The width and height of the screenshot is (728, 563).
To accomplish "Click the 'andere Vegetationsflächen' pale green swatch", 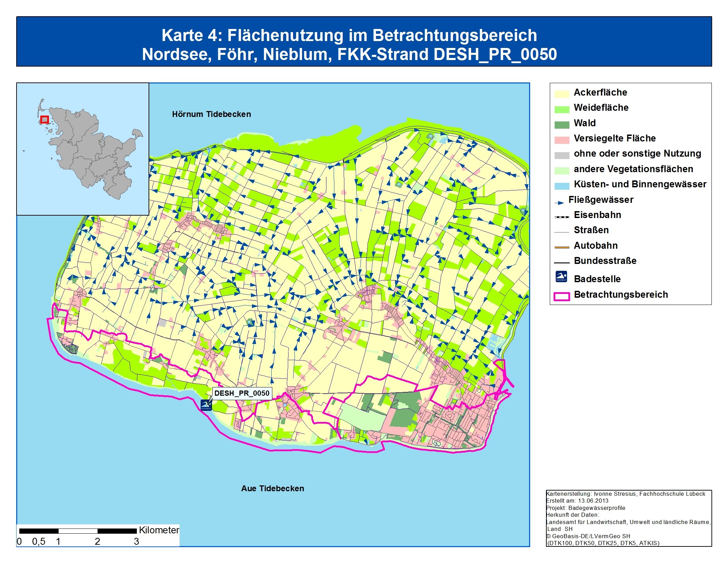I will coord(562,171).
